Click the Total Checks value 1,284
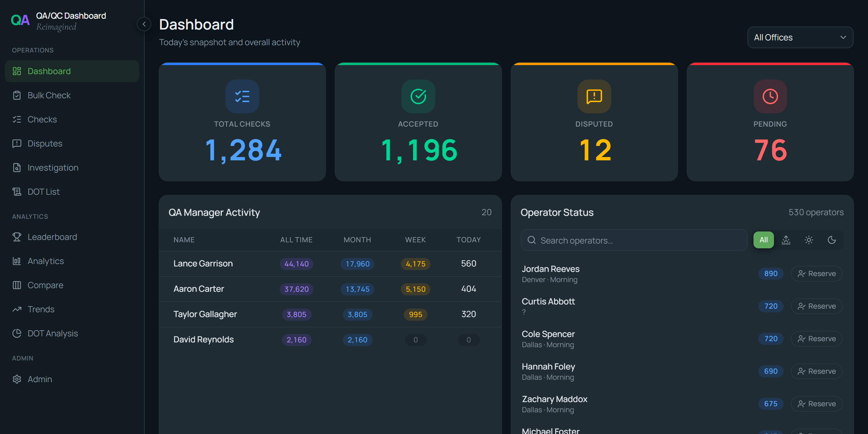 243,150
